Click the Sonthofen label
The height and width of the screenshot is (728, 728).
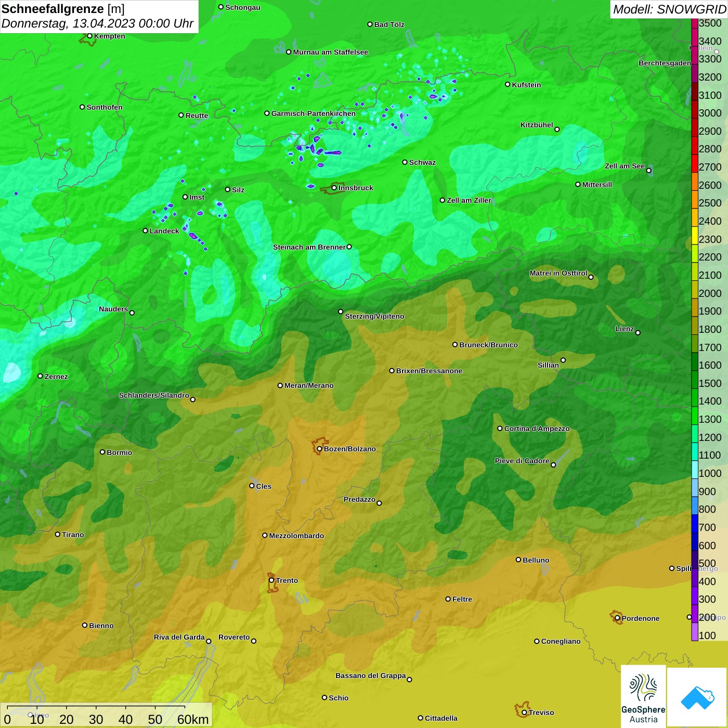click(x=105, y=107)
